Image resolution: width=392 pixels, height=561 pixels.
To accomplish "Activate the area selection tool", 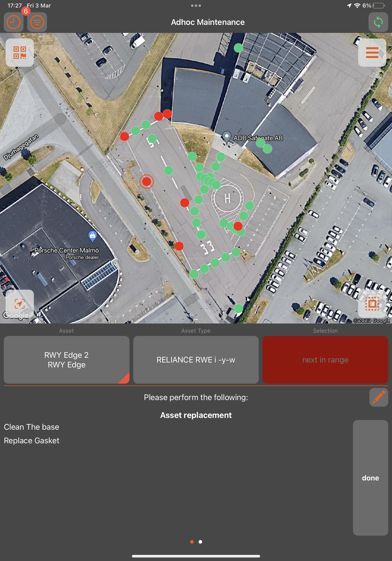I will 372,304.
